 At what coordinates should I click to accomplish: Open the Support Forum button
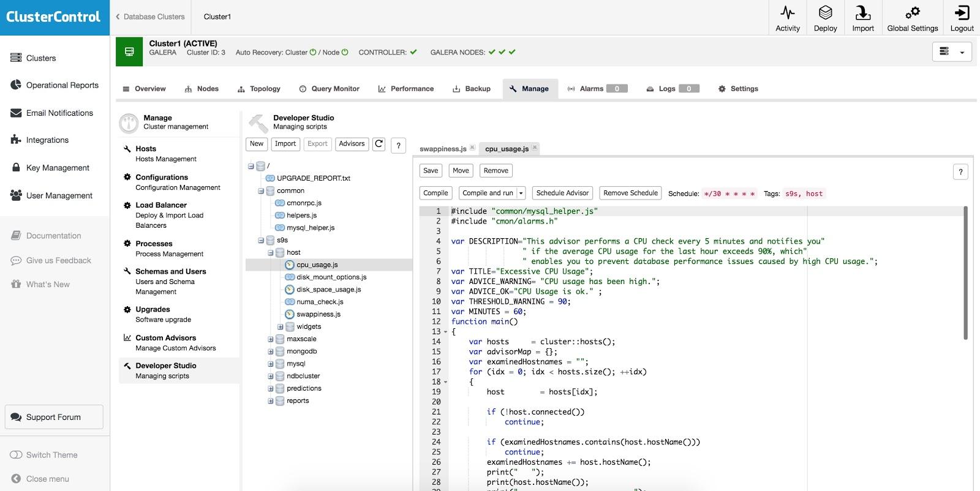[x=54, y=417]
